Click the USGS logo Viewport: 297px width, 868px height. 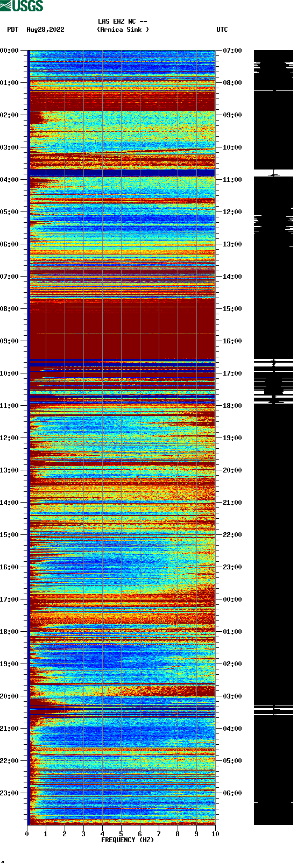pos(22,6)
